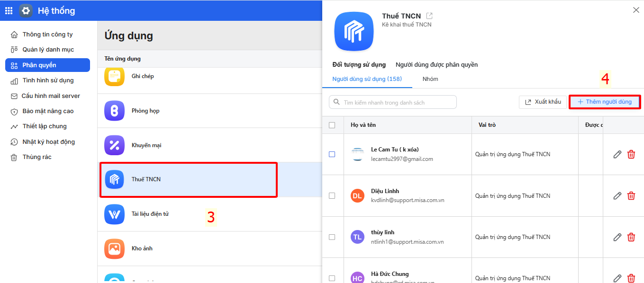This screenshot has width=644, height=283.
Task: Edit thùy linh with pencil icon
Action: 617,237
